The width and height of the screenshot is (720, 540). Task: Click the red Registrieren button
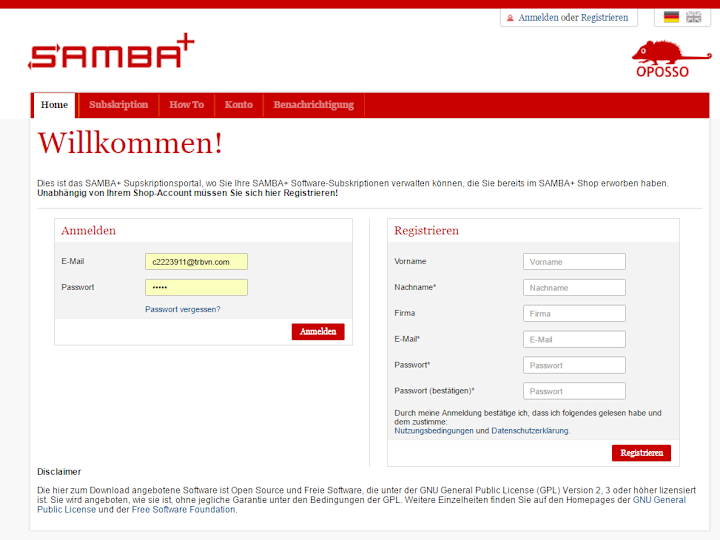coord(641,453)
